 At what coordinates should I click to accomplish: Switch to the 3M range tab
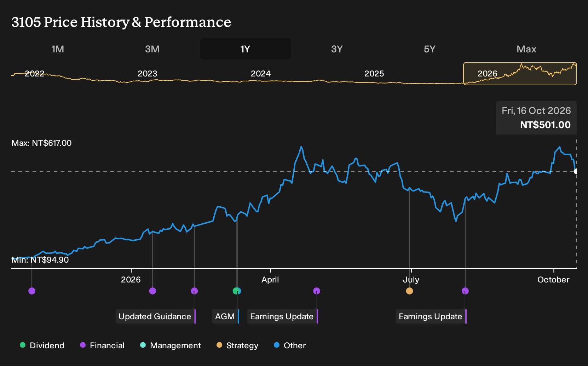tap(152, 49)
